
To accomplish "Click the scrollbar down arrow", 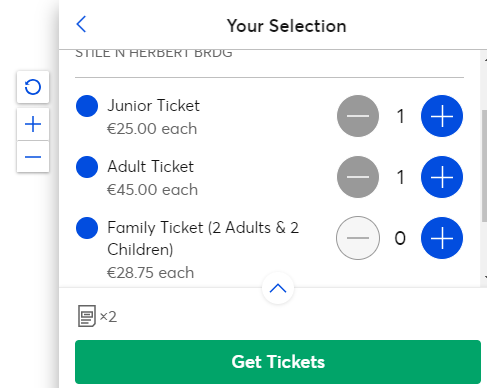I will point(485,277).
